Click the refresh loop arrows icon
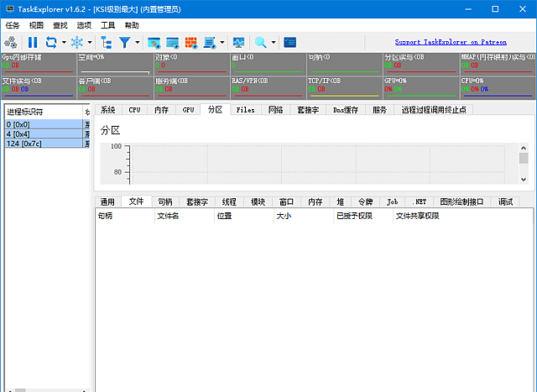The image size is (537, 392). (51, 43)
